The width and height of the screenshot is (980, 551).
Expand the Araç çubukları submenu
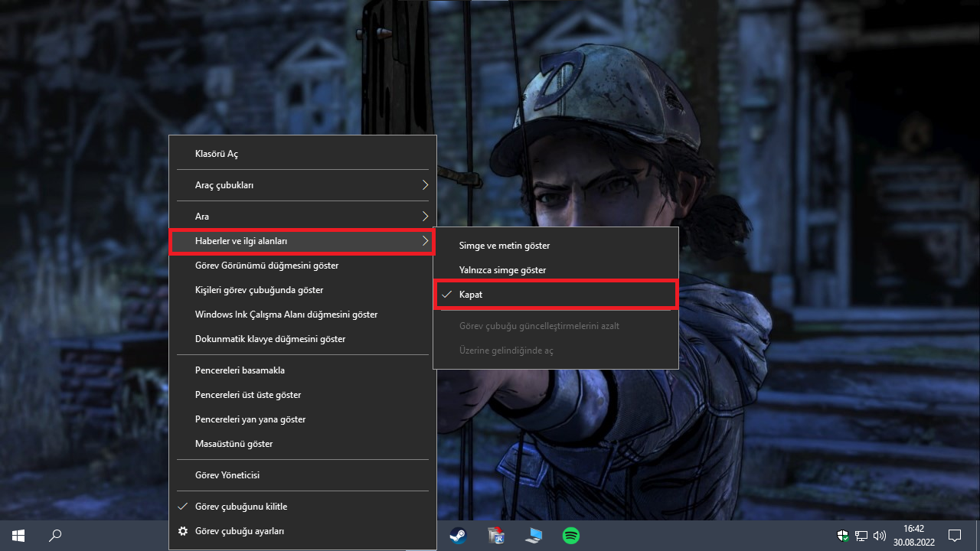click(302, 185)
